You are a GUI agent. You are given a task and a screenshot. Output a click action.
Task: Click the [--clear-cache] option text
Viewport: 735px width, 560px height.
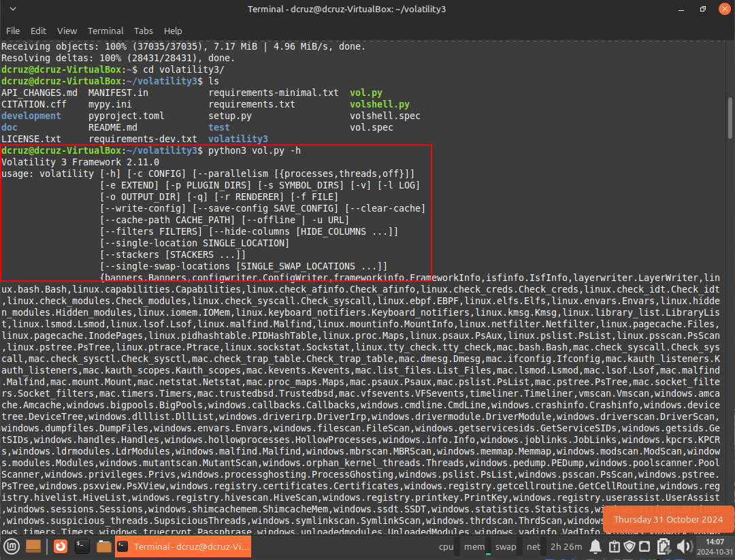coord(385,208)
